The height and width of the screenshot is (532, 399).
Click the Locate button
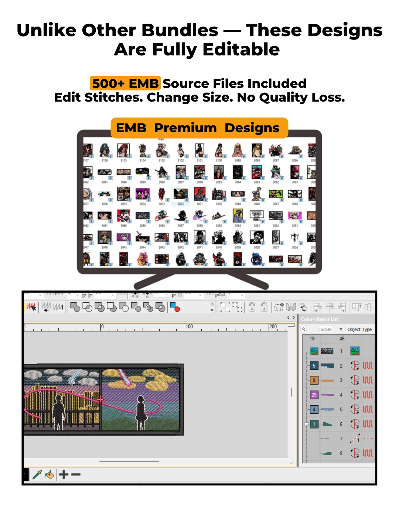point(325,329)
